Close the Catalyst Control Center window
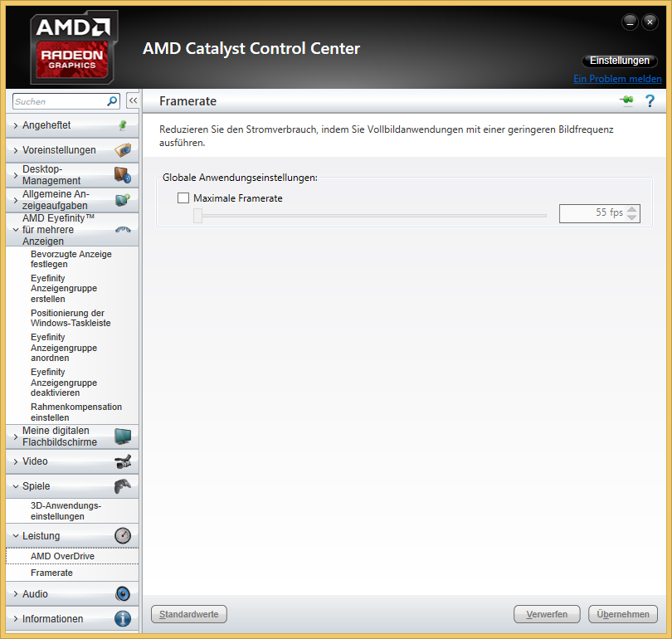 pyautogui.click(x=650, y=22)
